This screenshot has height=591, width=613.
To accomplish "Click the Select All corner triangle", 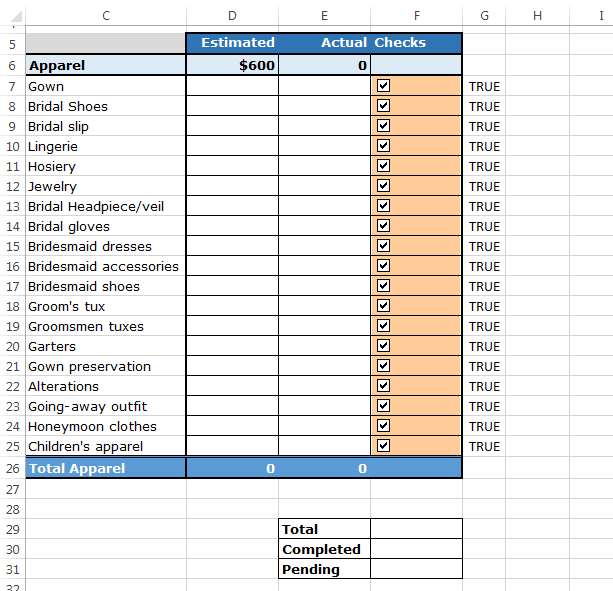I will [x=16, y=16].
